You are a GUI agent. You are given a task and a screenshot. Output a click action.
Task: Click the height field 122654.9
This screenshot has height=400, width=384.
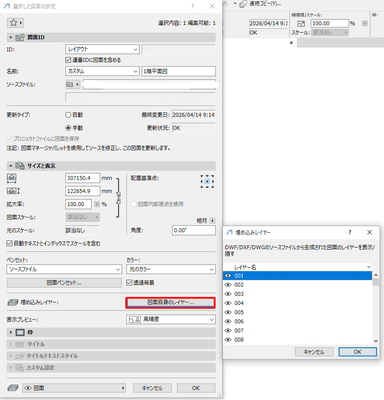click(x=83, y=191)
